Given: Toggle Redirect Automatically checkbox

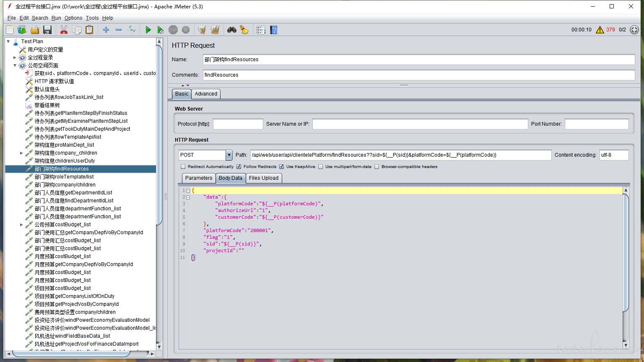Looking at the screenshot, I should click(183, 167).
